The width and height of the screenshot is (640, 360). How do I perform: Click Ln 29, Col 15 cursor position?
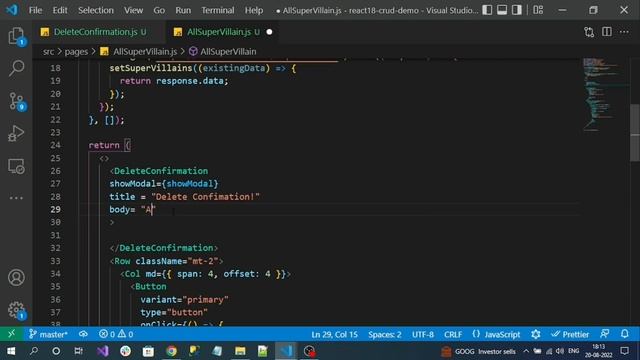point(334,334)
